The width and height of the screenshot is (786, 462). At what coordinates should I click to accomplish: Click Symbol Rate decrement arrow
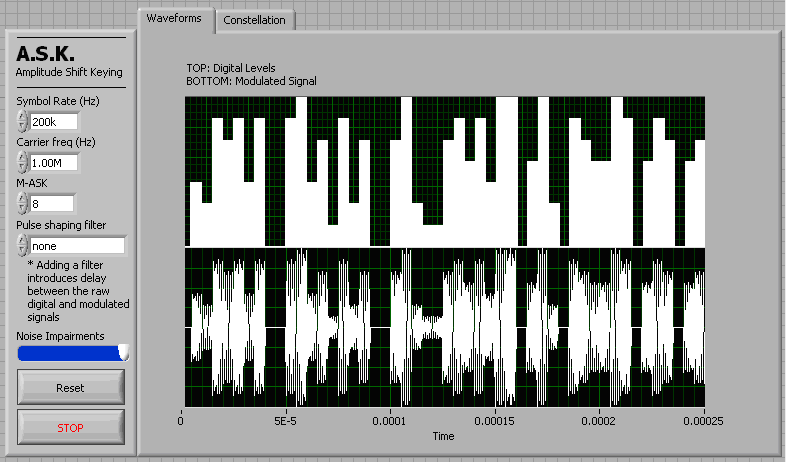(22, 127)
